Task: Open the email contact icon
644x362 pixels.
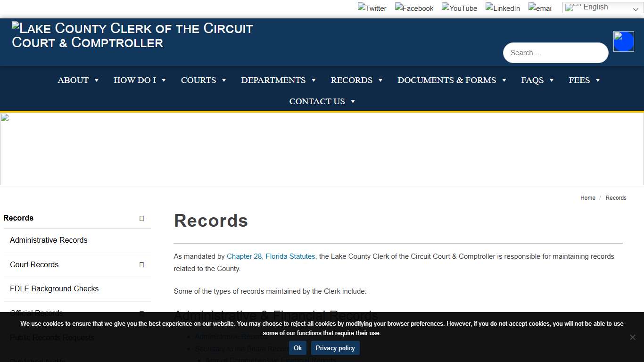Action: click(540, 8)
